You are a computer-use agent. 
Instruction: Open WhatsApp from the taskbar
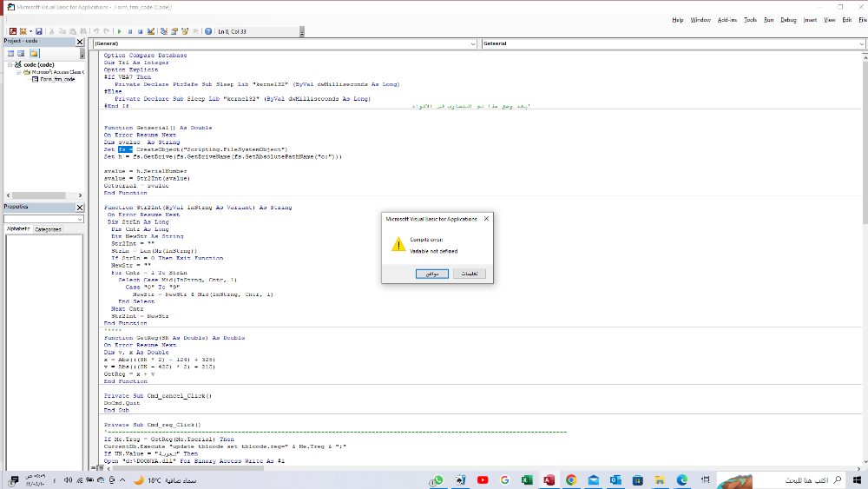(x=438, y=480)
